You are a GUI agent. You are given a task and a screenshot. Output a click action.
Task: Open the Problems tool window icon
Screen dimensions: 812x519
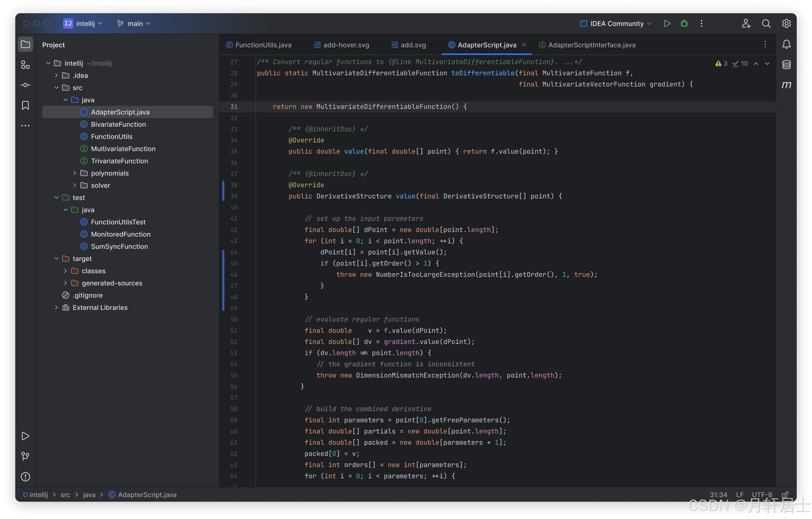pos(25,477)
